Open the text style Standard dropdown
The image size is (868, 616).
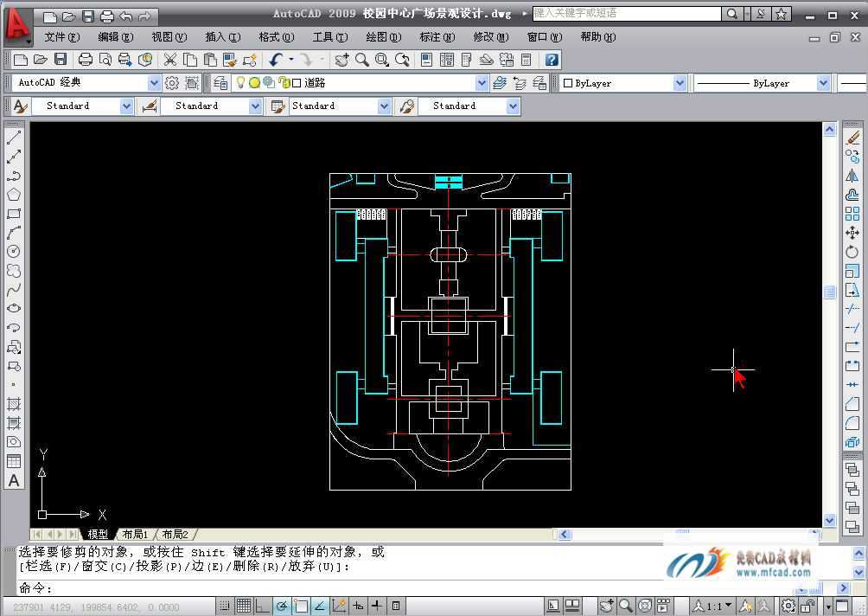click(x=126, y=106)
